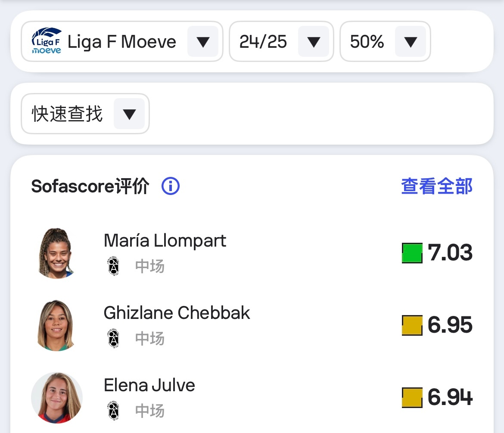Open the 50% percentage dropdown
The image size is (504, 433).
[411, 41]
